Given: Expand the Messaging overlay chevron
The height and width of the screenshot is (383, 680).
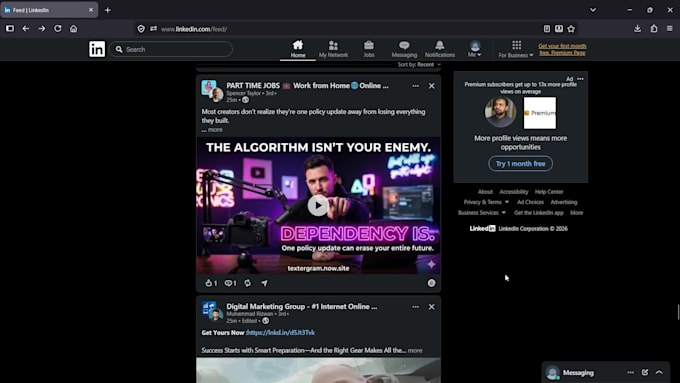Looking at the screenshot, I should (659, 372).
